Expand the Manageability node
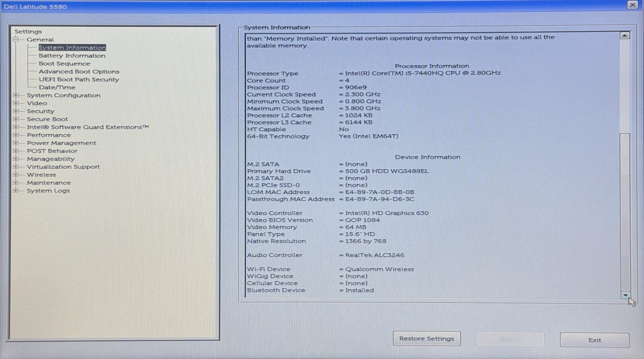This screenshot has height=359, width=644. 16,159
